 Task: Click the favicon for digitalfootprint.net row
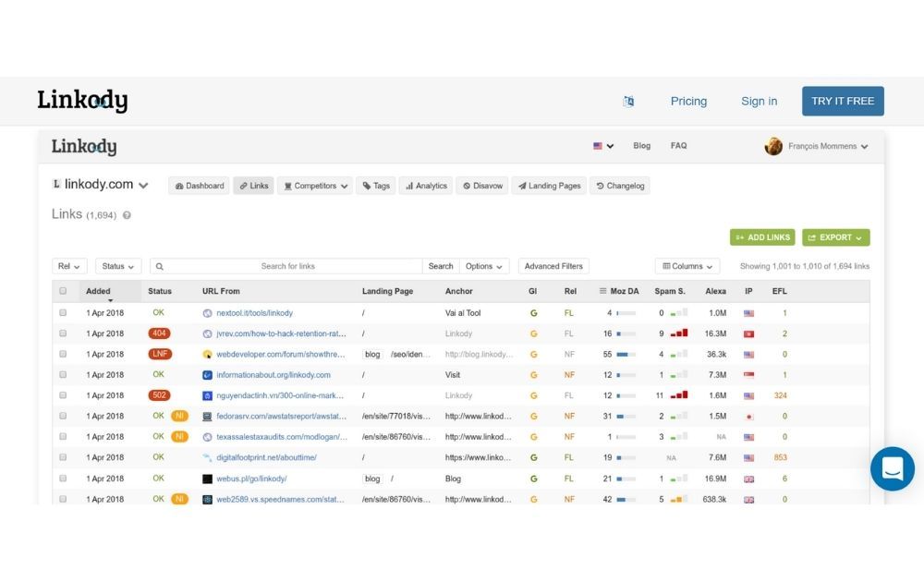click(x=207, y=457)
